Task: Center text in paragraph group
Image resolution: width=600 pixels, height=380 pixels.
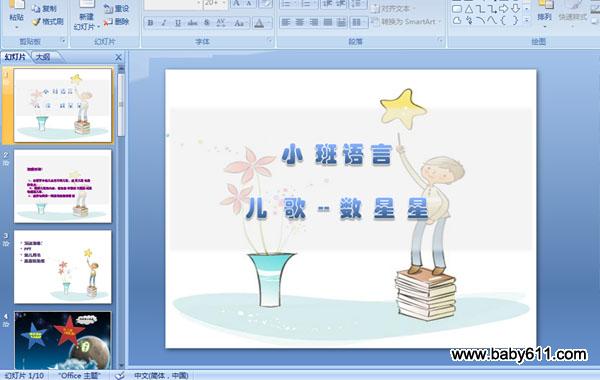Action: pyautogui.click(x=300, y=23)
